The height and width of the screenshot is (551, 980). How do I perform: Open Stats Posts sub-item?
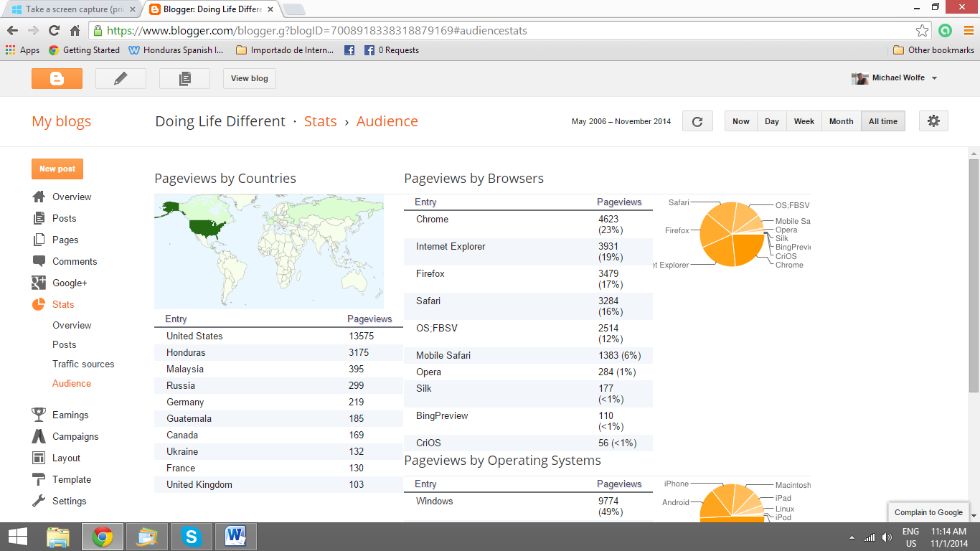click(x=65, y=344)
